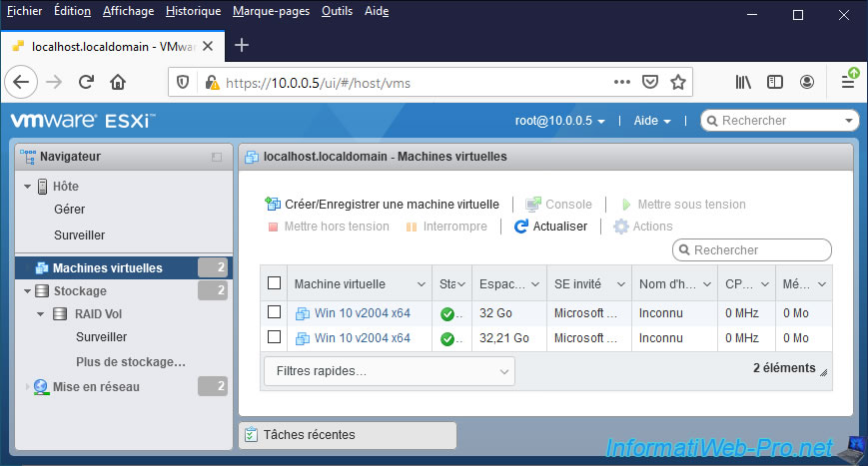Click the Créer/Enregistrer machine virtuelle icon
Viewport: 868px width, 466px height.
coord(273,204)
